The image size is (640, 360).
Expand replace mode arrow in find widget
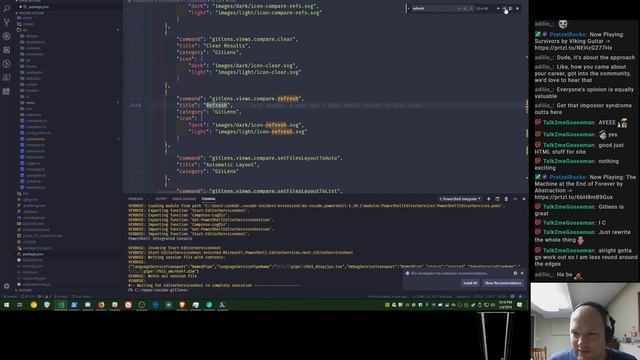(x=408, y=9)
